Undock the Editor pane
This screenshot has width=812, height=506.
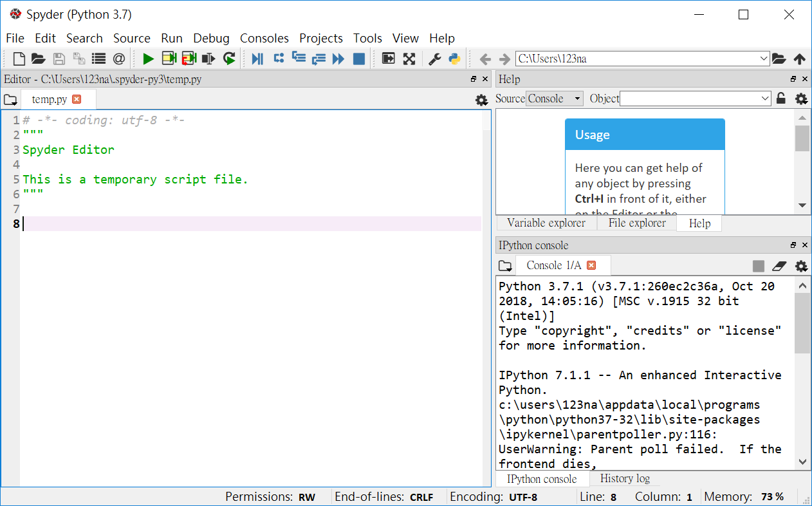474,79
